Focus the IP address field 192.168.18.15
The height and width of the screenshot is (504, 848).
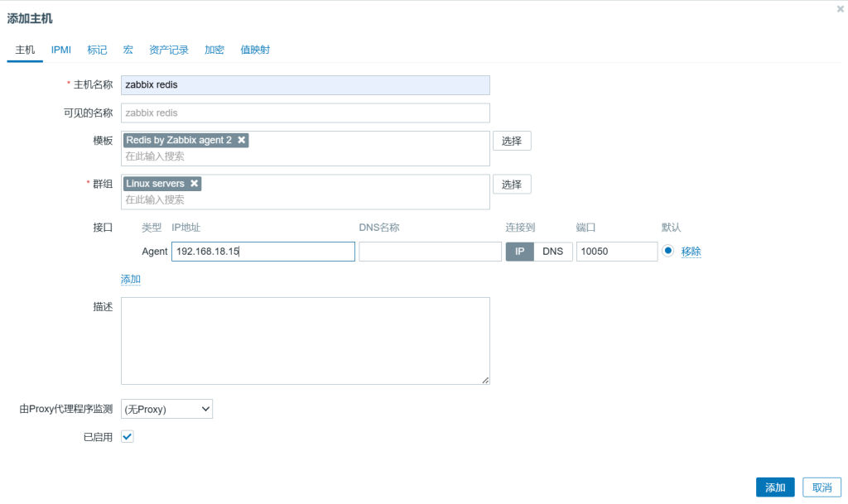pyautogui.click(x=263, y=252)
